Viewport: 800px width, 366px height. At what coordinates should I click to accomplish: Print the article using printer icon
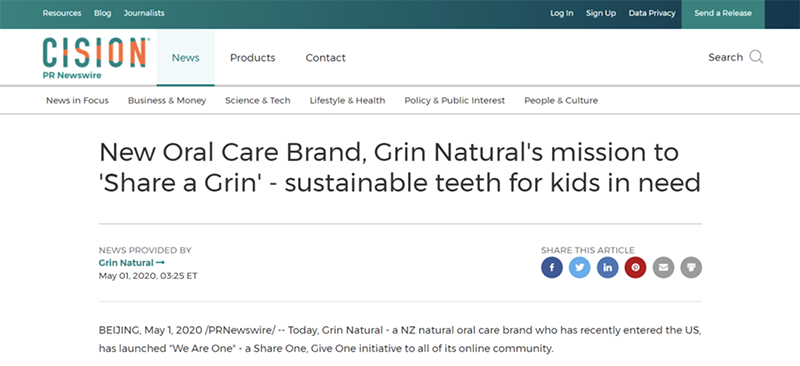(x=691, y=267)
